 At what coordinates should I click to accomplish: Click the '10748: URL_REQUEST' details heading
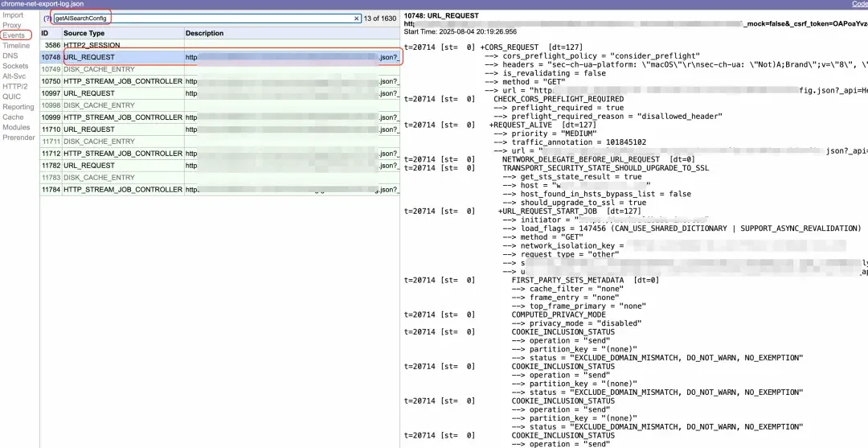pyautogui.click(x=441, y=15)
